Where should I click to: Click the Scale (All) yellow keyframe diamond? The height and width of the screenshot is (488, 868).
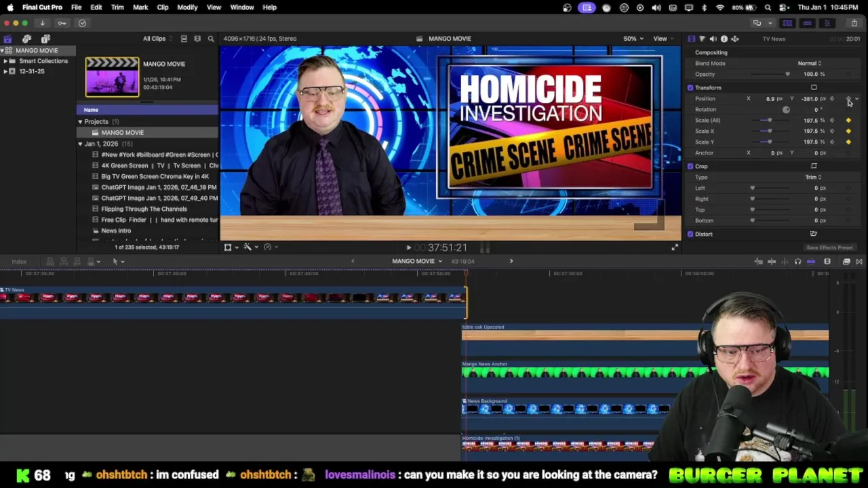click(x=848, y=120)
